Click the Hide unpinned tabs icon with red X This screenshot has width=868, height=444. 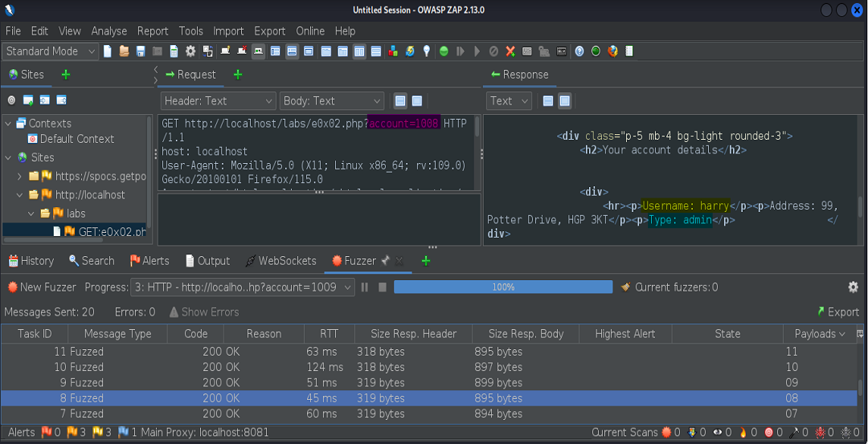point(242,51)
